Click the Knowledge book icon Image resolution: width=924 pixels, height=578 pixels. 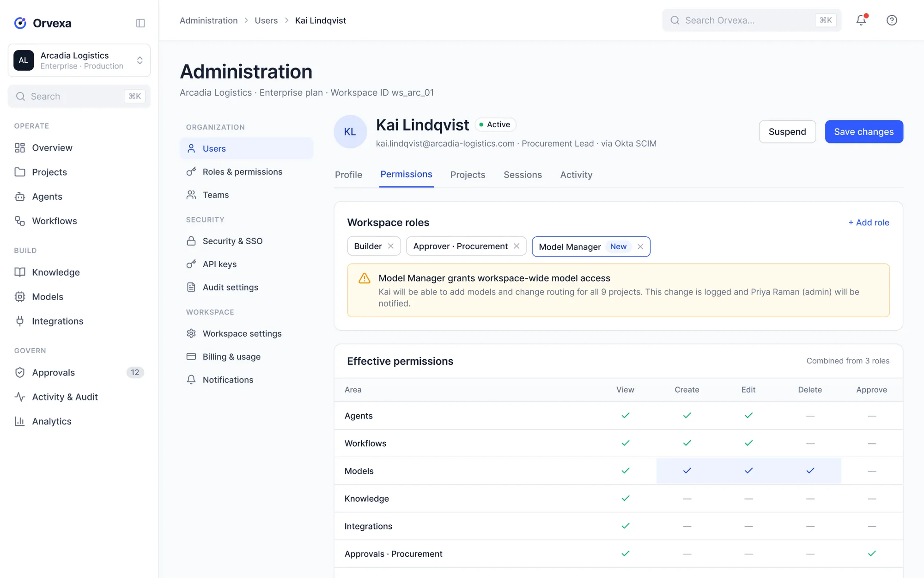pyautogui.click(x=20, y=272)
